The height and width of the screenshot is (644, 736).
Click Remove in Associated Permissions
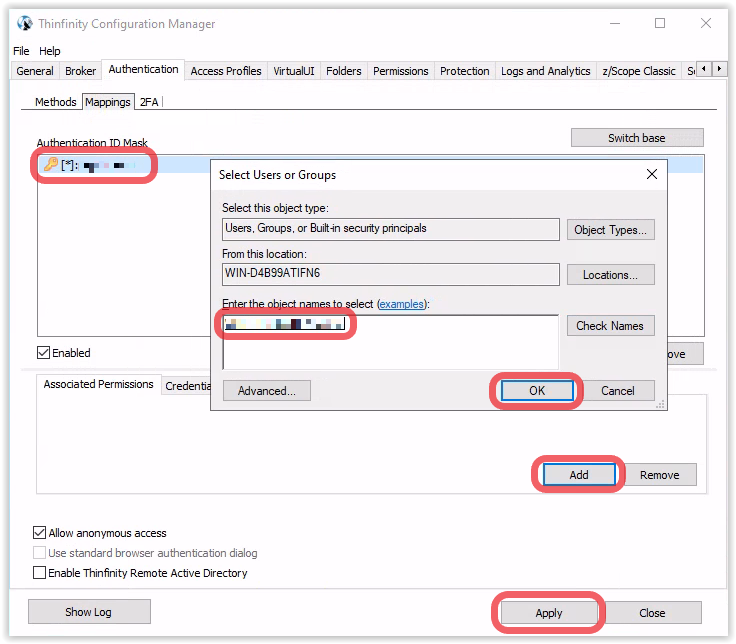coord(659,475)
